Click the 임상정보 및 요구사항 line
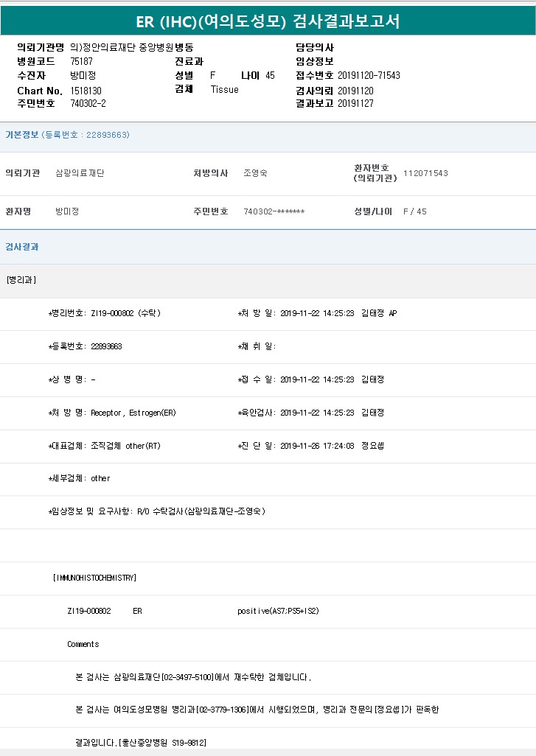Viewport: 536px width, 756px height. pyautogui.click(x=156, y=511)
